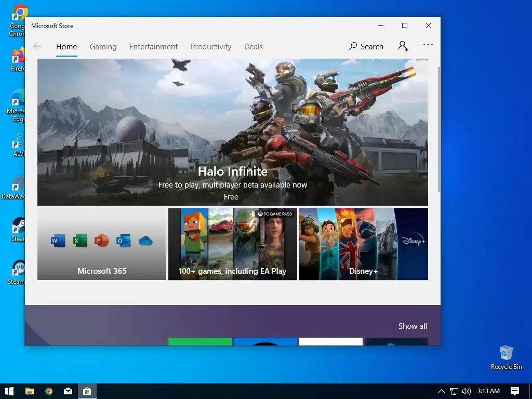The image size is (532, 399).
Task: Open Chrome from the taskbar
Action: (x=49, y=391)
